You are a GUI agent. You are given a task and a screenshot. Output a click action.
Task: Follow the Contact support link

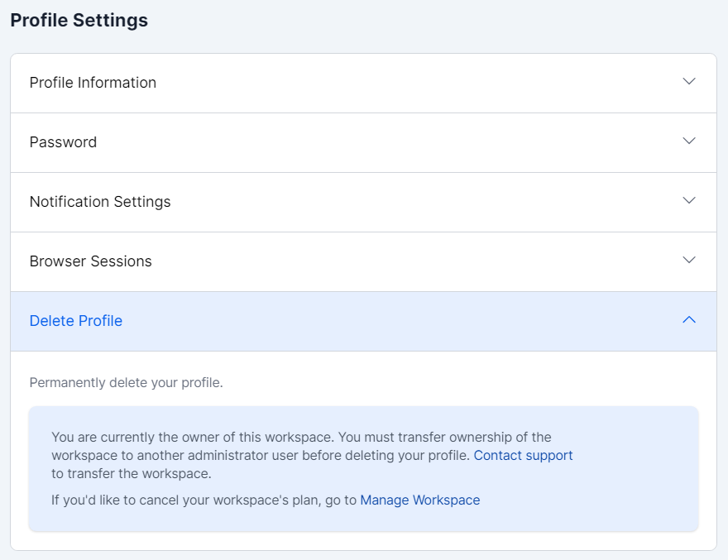pyautogui.click(x=523, y=455)
